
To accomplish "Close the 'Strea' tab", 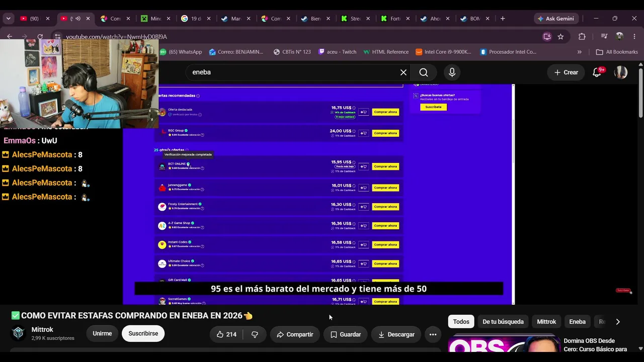I will pyautogui.click(x=368, y=19).
